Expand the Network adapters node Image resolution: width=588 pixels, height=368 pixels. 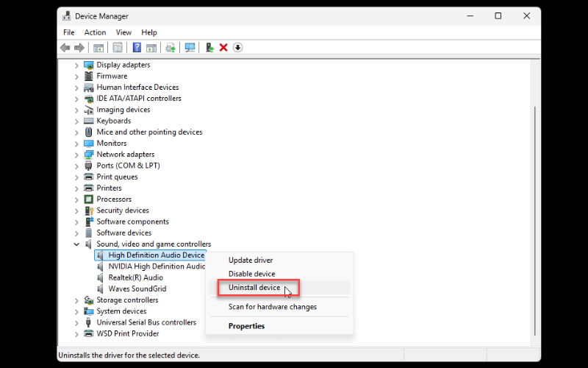click(76, 155)
